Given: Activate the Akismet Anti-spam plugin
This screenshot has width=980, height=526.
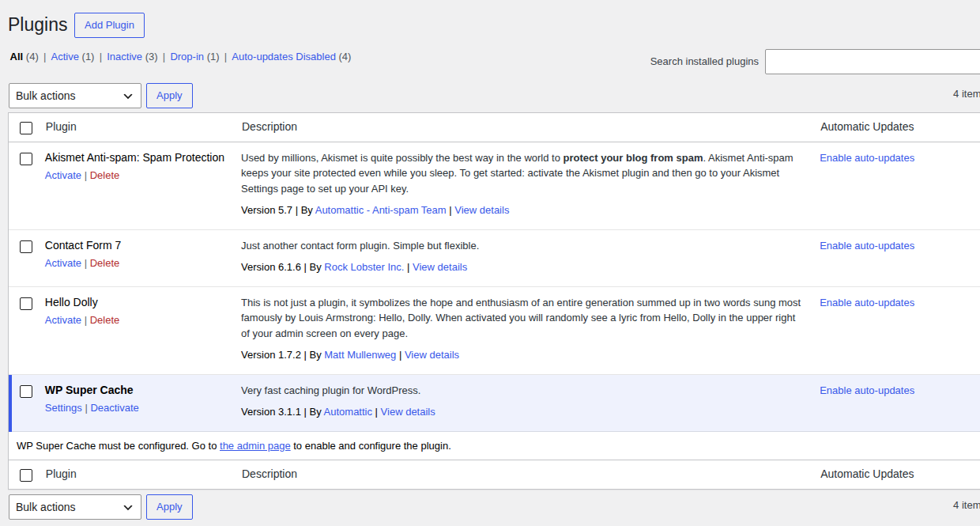Looking at the screenshot, I should click(63, 176).
